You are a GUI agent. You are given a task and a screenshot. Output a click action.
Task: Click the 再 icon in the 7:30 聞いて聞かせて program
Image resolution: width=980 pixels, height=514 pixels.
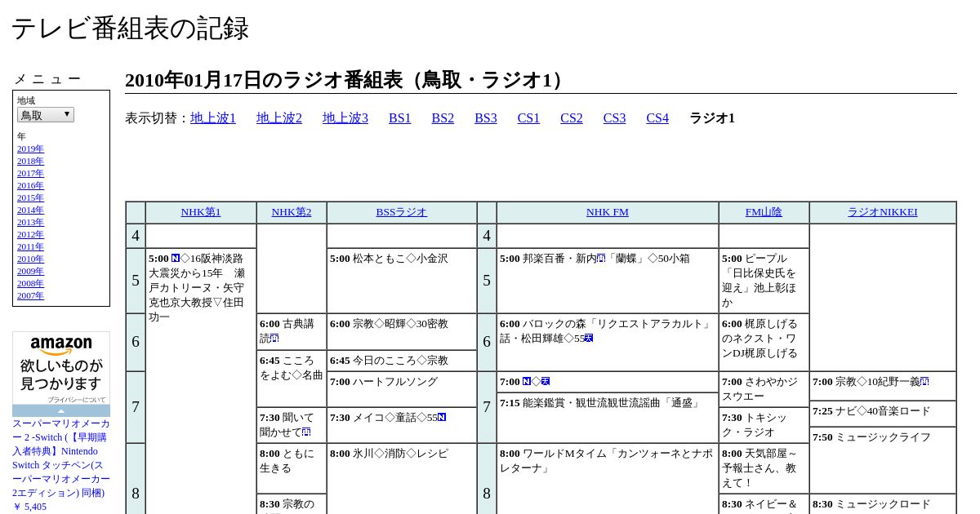coord(306,432)
